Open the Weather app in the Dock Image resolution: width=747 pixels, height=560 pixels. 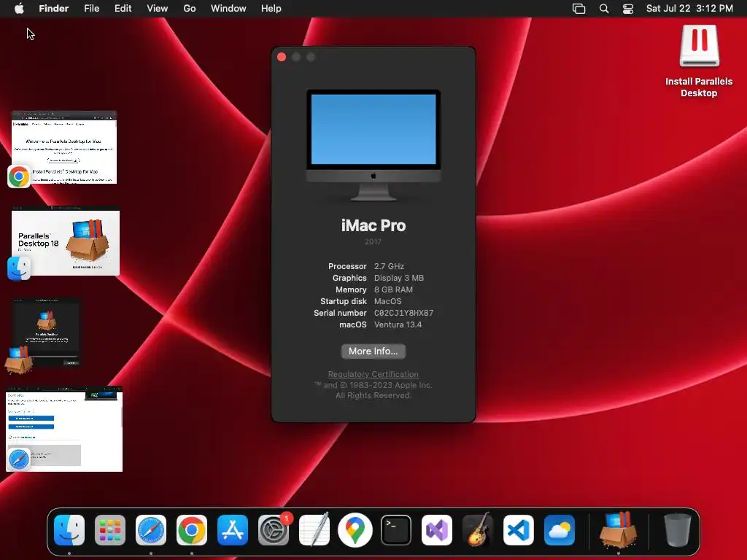(x=560, y=530)
